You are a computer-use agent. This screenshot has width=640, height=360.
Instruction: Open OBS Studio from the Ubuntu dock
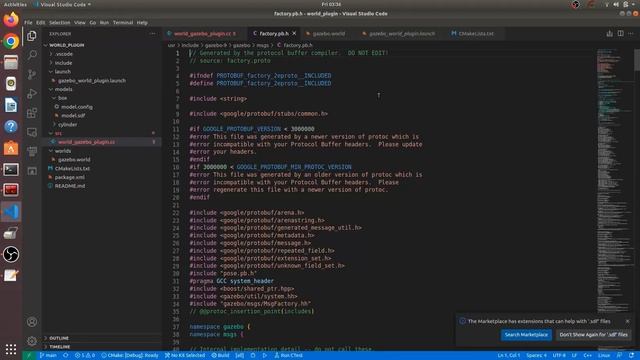(x=11, y=254)
